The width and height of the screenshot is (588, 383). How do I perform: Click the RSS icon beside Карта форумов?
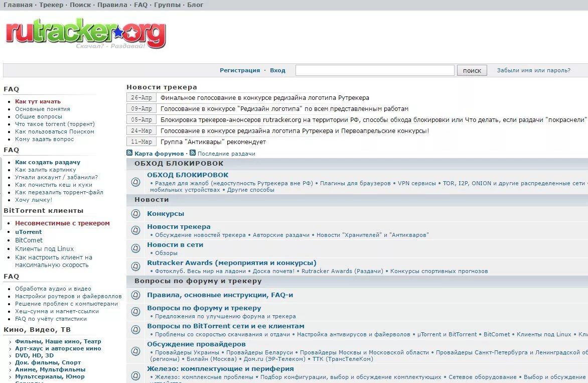tap(129, 153)
